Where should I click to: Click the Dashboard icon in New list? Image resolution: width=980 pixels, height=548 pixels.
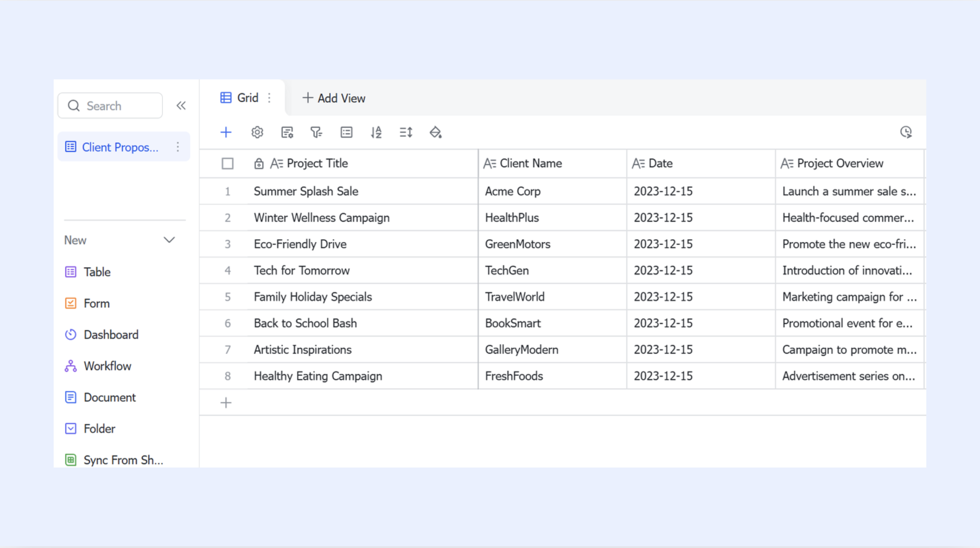(71, 335)
